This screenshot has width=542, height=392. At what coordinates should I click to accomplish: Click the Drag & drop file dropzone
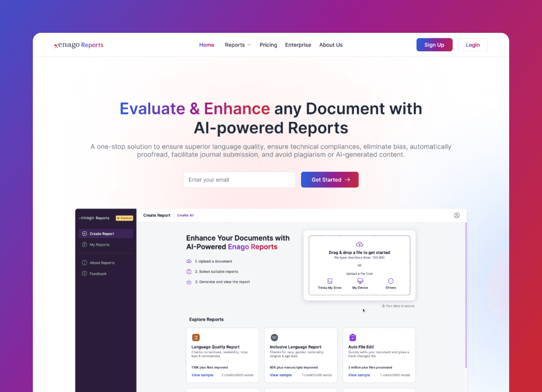[x=359, y=265]
